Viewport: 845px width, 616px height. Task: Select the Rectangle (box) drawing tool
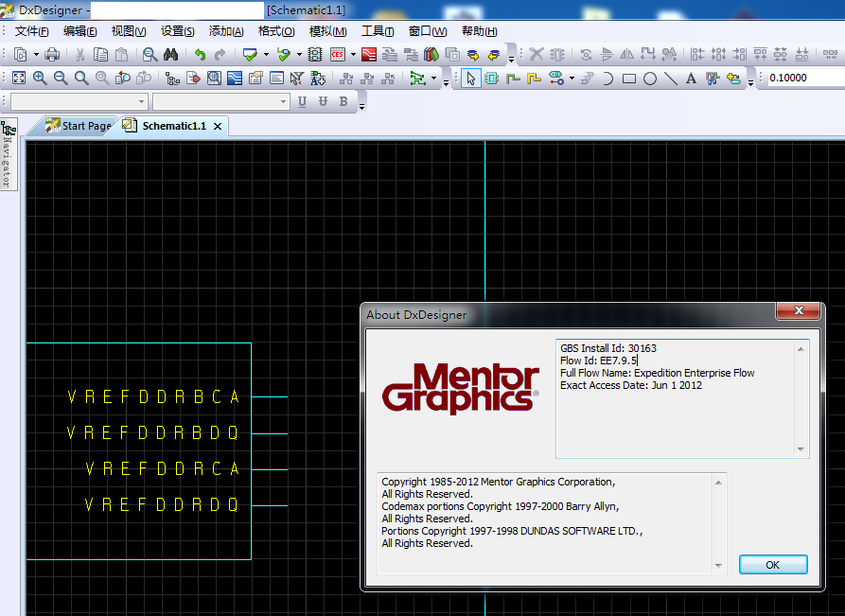(x=629, y=79)
